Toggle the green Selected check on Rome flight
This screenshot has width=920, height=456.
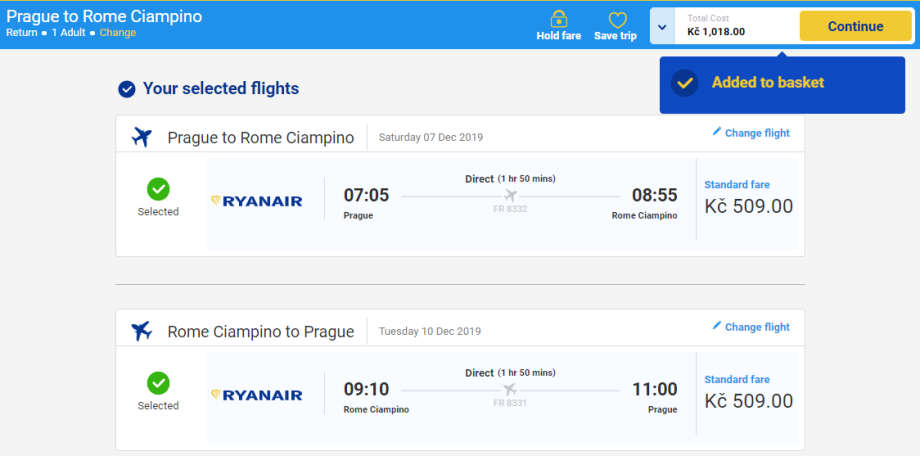click(x=158, y=382)
